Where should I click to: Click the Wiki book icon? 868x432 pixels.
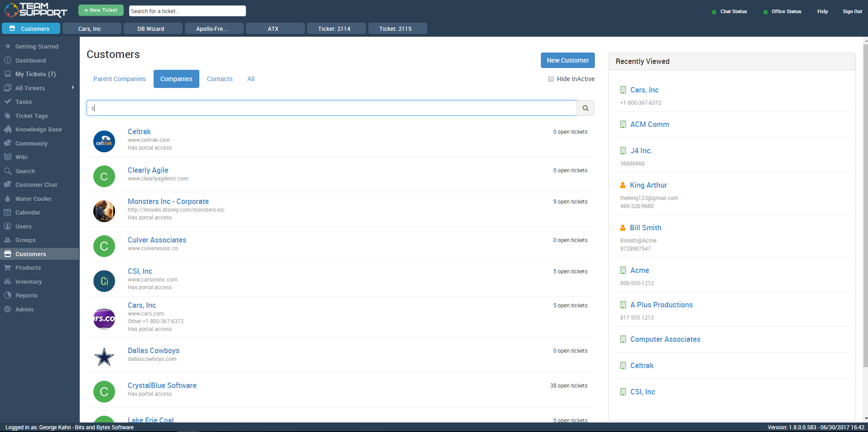(x=8, y=157)
